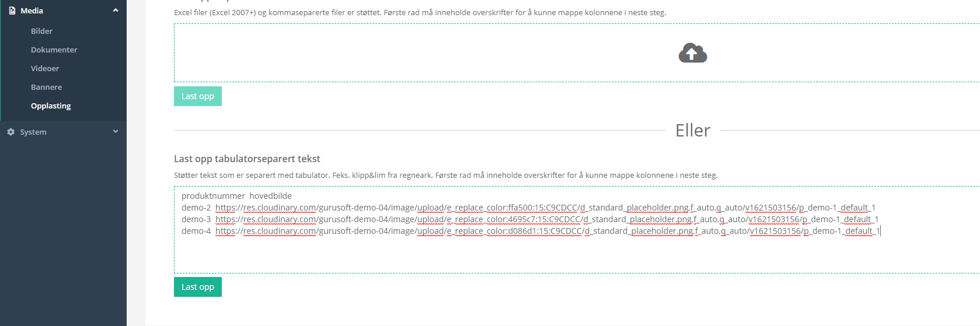Select Opplasting in the sidebar

[51, 106]
